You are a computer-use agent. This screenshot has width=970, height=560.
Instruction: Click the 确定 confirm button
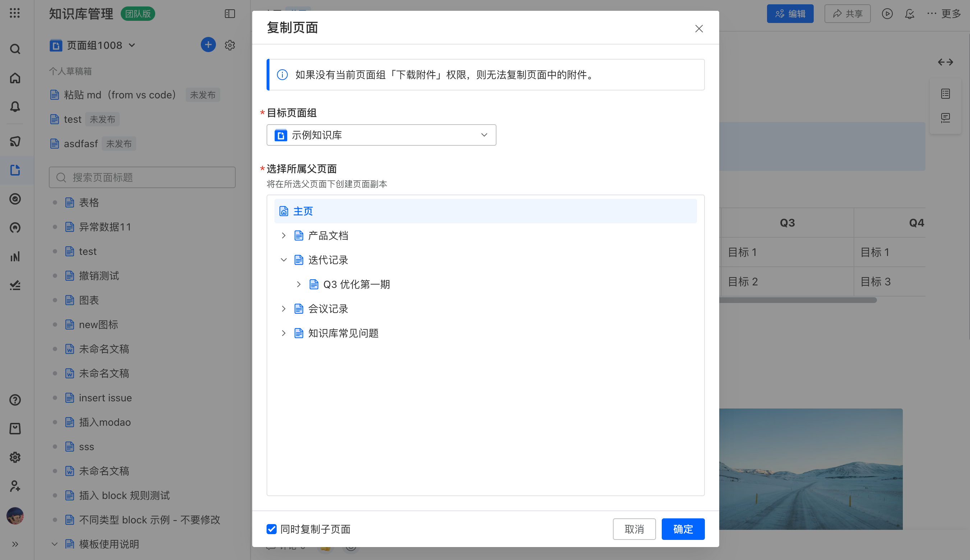pos(683,529)
